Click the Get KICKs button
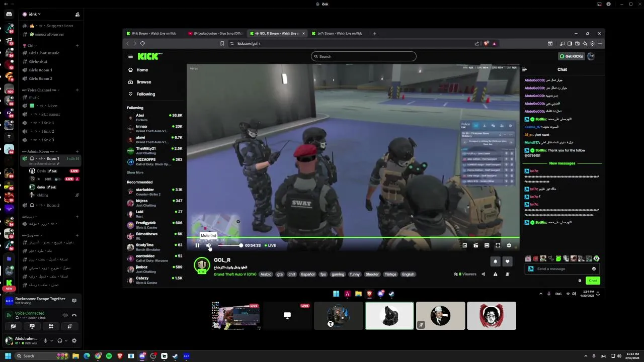644x362 pixels. click(x=571, y=56)
